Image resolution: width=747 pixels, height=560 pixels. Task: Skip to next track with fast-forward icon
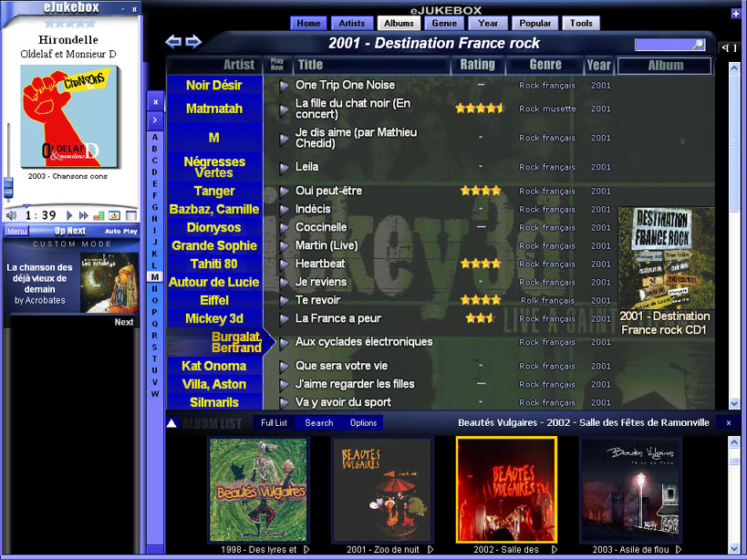click(84, 215)
